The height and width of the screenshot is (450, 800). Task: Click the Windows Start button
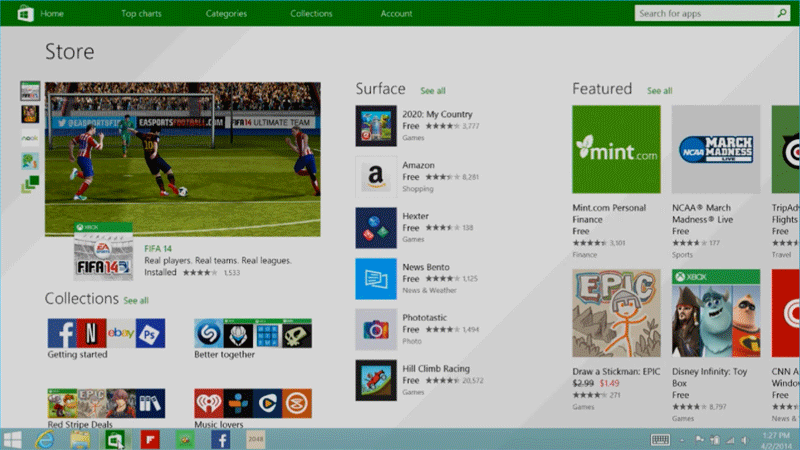click(x=14, y=439)
